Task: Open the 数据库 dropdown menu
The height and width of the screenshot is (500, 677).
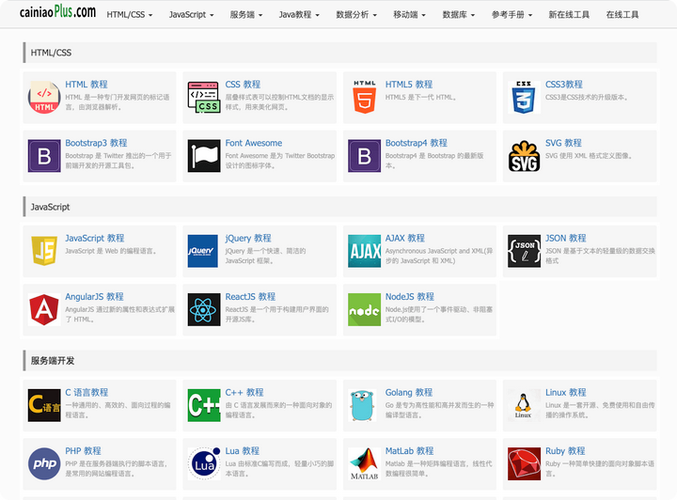Action: [459, 15]
